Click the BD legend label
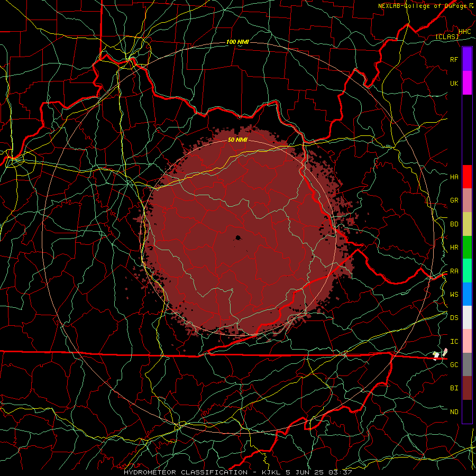Image resolution: width=476 pixels, height=476 pixels. tap(454, 224)
